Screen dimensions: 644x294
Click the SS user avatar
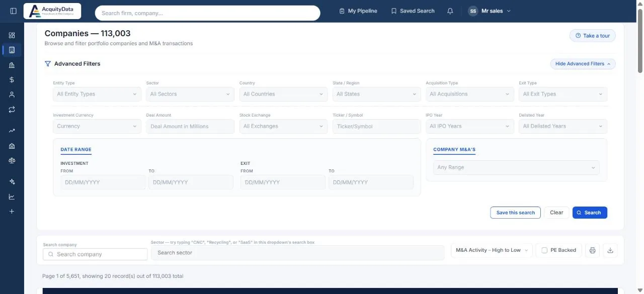(x=473, y=11)
